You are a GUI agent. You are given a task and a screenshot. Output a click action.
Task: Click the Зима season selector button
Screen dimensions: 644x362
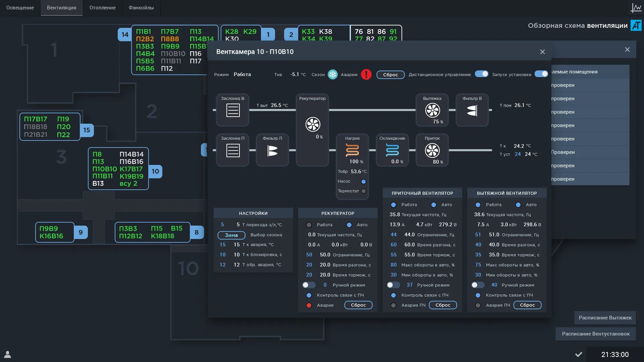click(231, 235)
